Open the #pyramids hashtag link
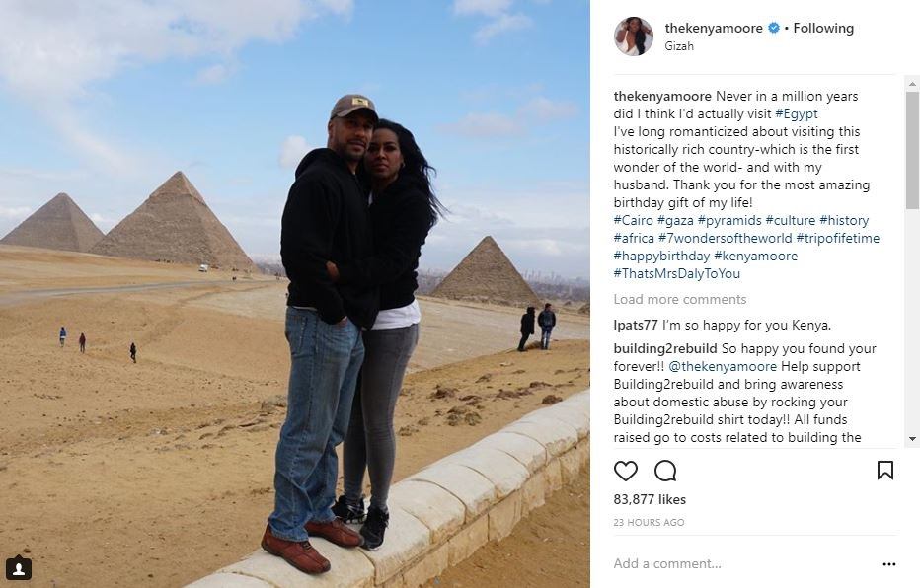 coord(729,220)
